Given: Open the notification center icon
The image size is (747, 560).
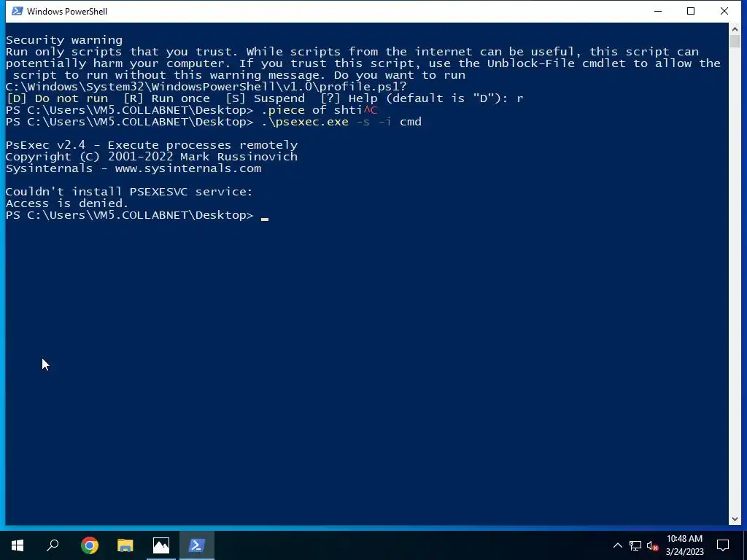Looking at the screenshot, I should tap(723, 545).
